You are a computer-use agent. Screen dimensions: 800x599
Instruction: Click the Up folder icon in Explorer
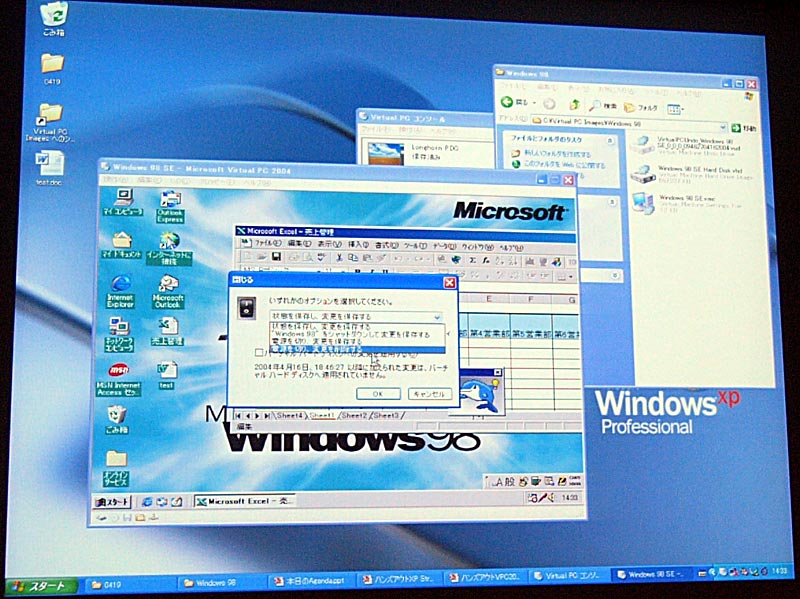pyautogui.click(x=574, y=105)
